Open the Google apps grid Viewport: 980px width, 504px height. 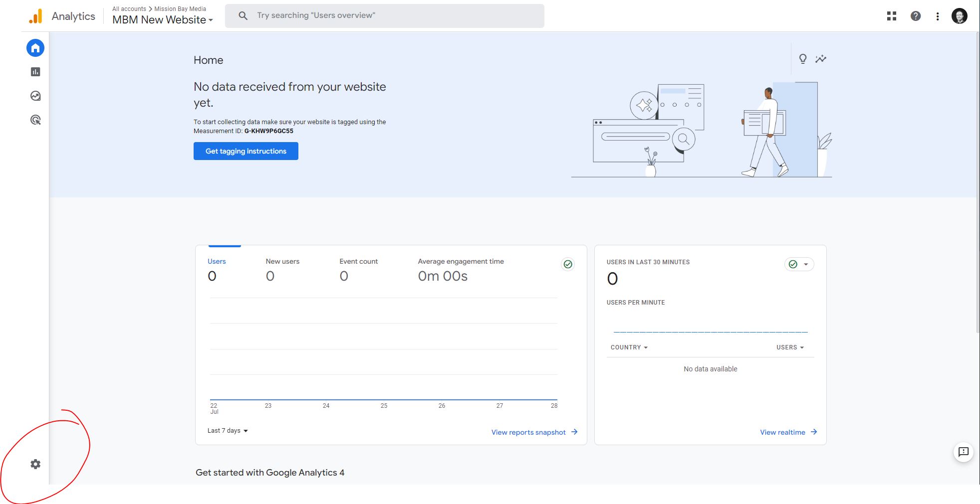click(892, 16)
